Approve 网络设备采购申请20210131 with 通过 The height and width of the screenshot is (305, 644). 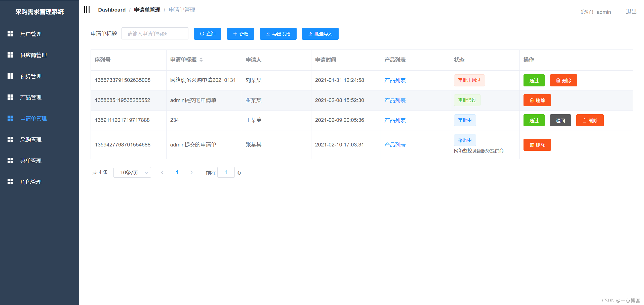(534, 80)
